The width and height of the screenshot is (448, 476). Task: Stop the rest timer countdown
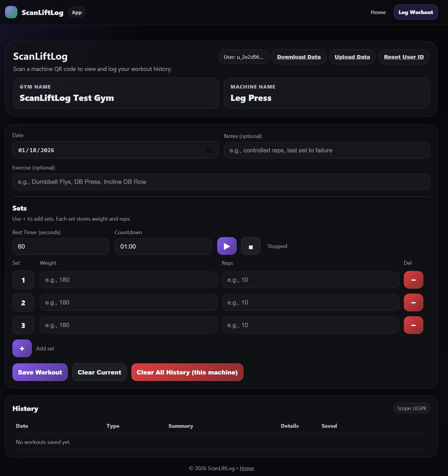[250, 246]
